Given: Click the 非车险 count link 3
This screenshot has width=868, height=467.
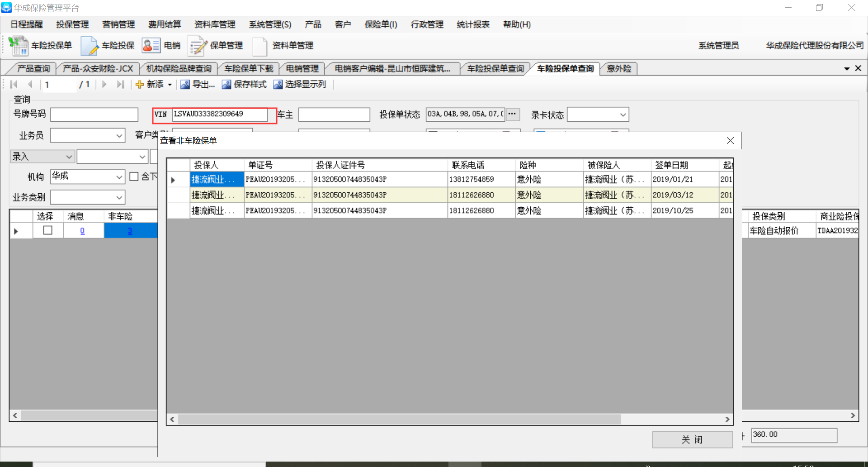Looking at the screenshot, I should click(130, 231).
